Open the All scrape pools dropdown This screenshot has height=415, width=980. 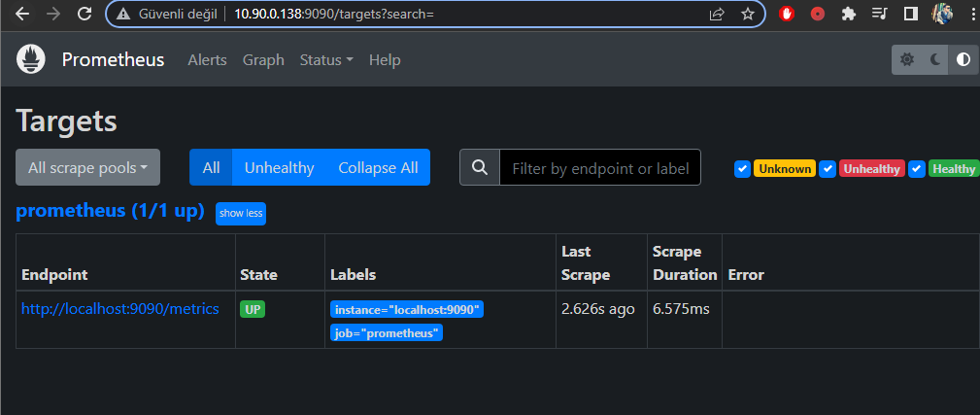tap(87, 167)
